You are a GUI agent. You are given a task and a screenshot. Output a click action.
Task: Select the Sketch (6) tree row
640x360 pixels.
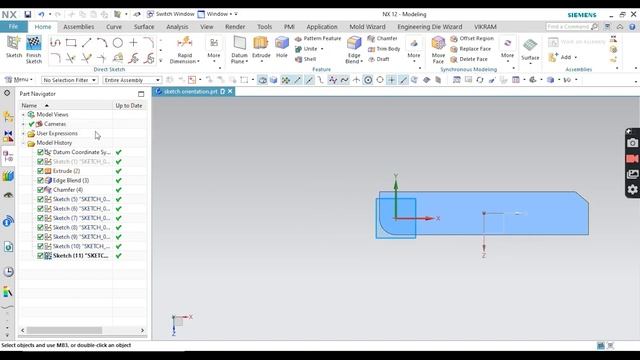81,209
